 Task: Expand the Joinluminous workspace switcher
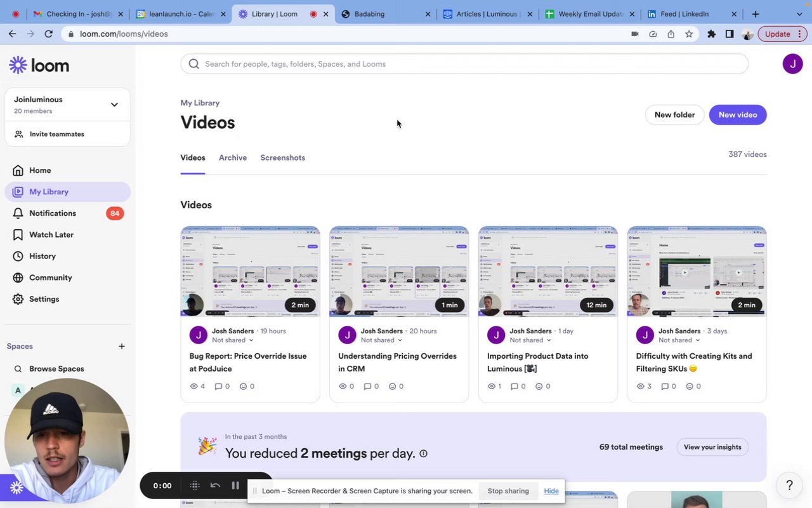(114, 105)
